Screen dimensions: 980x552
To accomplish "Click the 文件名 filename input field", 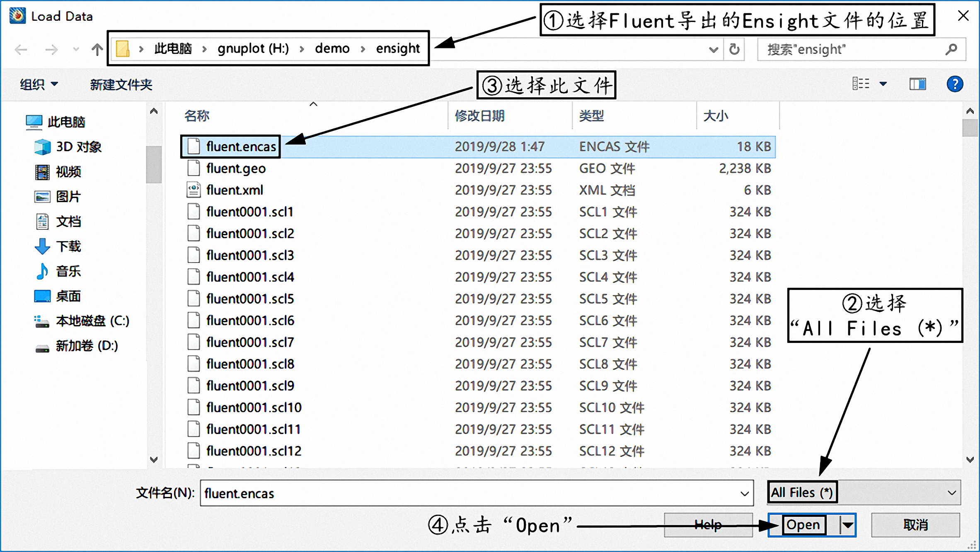I will [x=468, y=493].
